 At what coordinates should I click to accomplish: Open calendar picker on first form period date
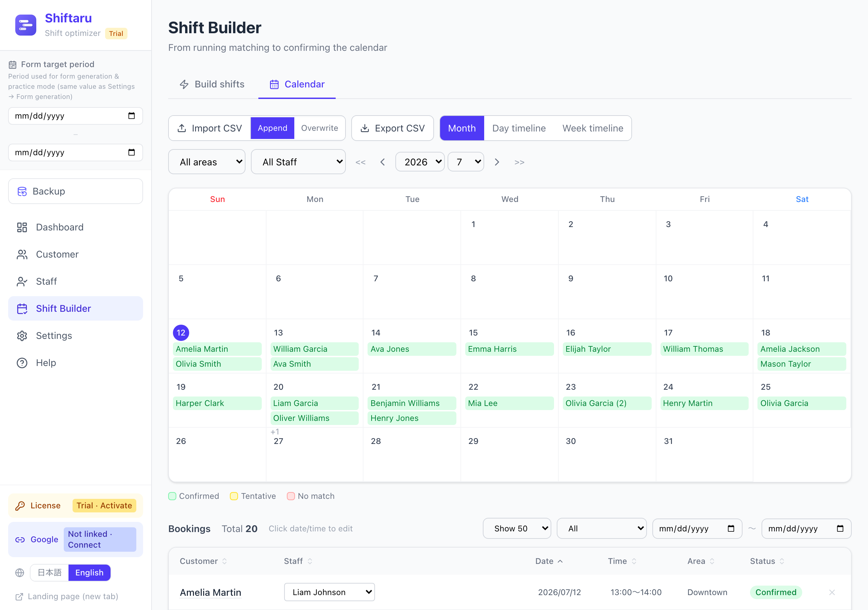point(131,116)
